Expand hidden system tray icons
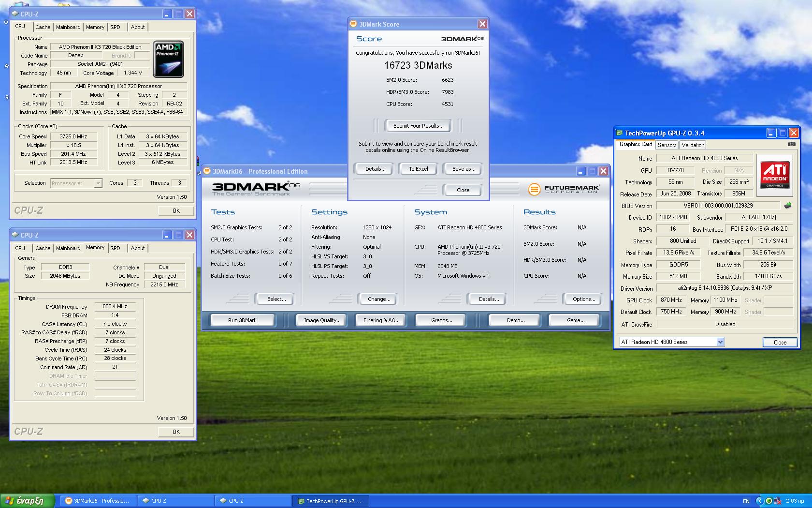 pyautogui.click(x=759, y=501)
